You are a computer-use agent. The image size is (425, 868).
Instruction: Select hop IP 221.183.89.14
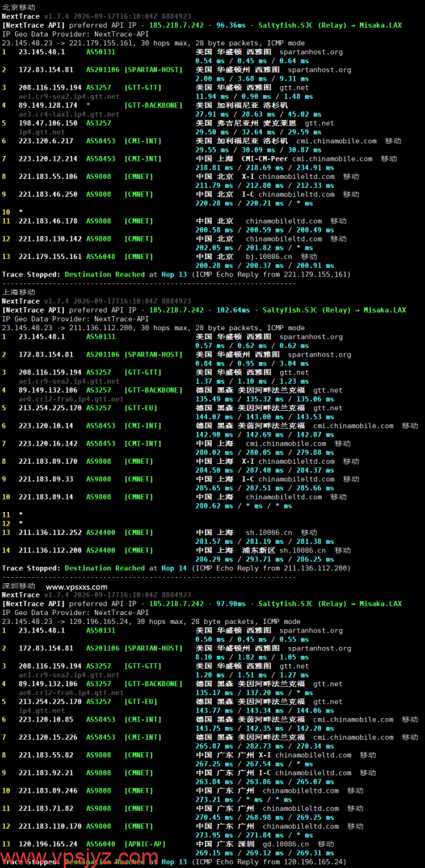pos(46,497)
